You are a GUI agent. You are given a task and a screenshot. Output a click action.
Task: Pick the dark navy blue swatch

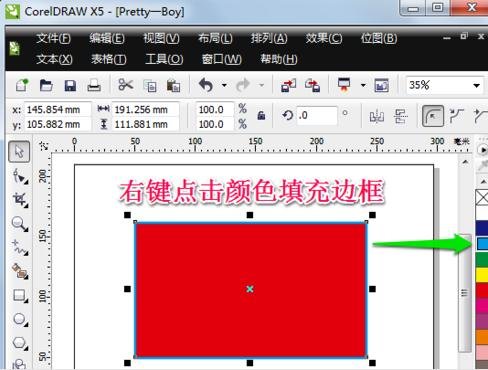click(x=482, y=228)
